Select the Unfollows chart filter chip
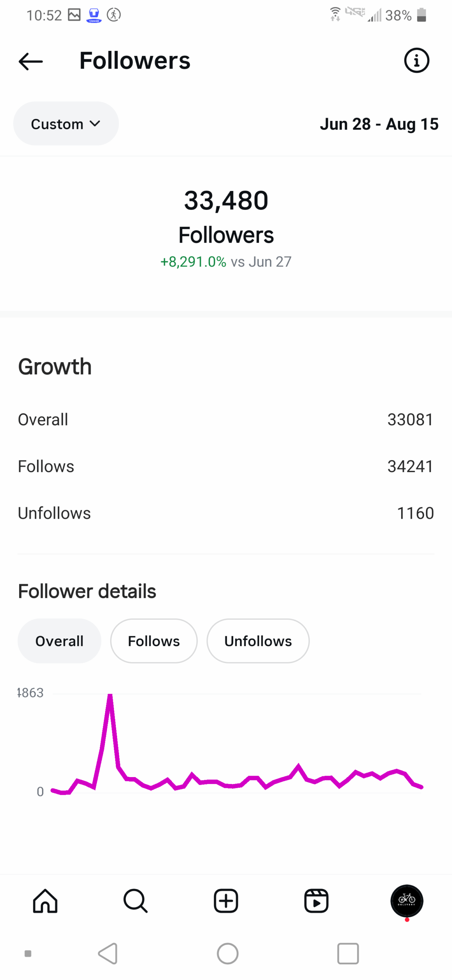Screen dimensions: 452x980 click(x=258, y=641)
